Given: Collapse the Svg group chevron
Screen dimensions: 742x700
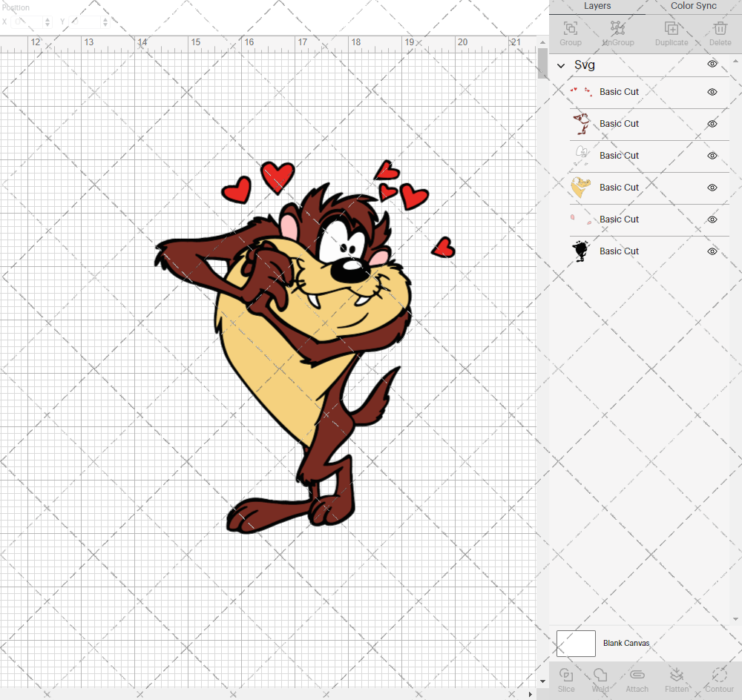Looking at the screenshot, I should (x=561, y=65).
